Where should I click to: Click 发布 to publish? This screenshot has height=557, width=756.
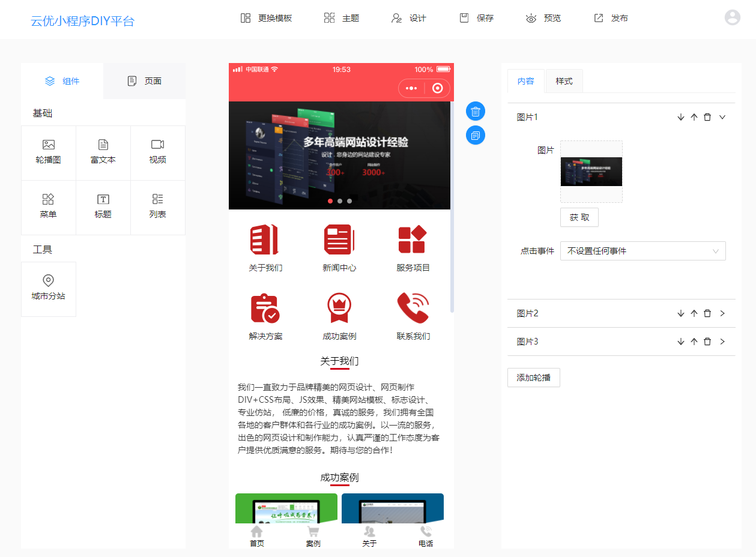tap(611, 18)
